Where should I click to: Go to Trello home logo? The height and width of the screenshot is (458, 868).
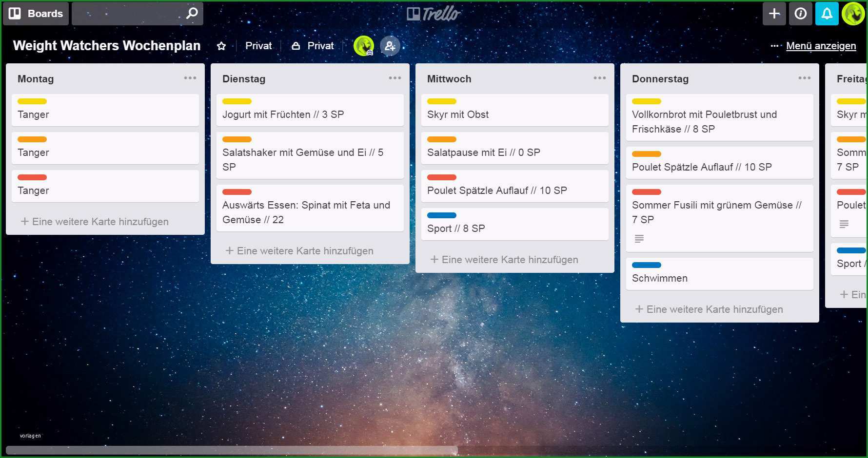434,14
